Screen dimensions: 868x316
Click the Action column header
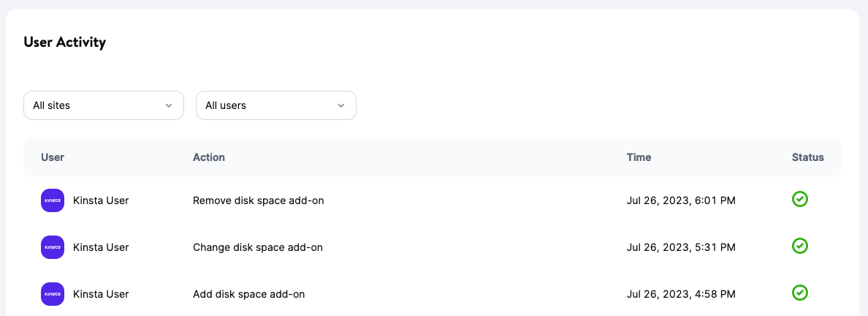coord(209,157)
